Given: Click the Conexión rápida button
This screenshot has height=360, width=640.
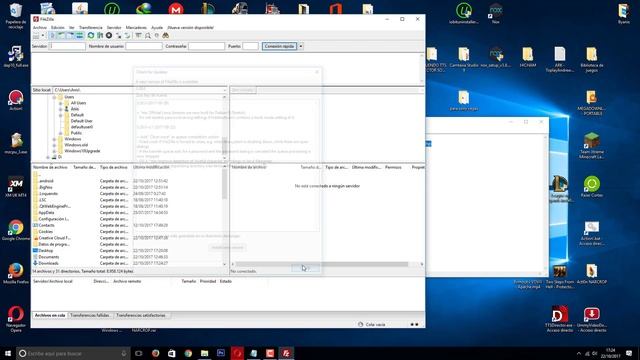Looking at the screenshot, I should tap(279, 46).
